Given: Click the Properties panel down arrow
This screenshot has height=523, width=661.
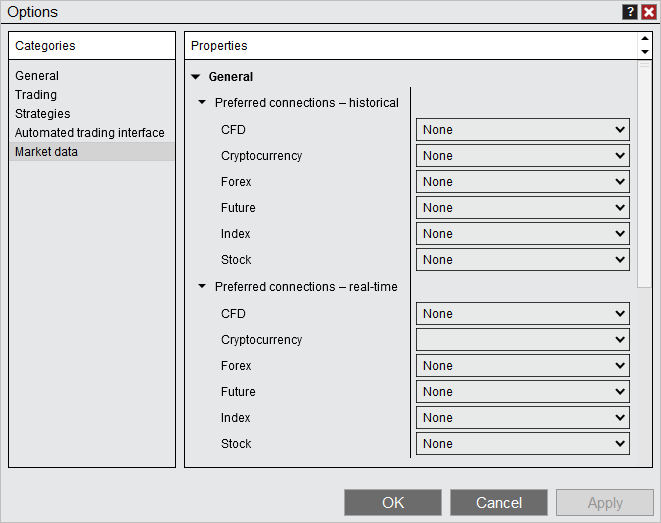Looking at the screenshot, I should pyautogui.click(x=644, y=52).
